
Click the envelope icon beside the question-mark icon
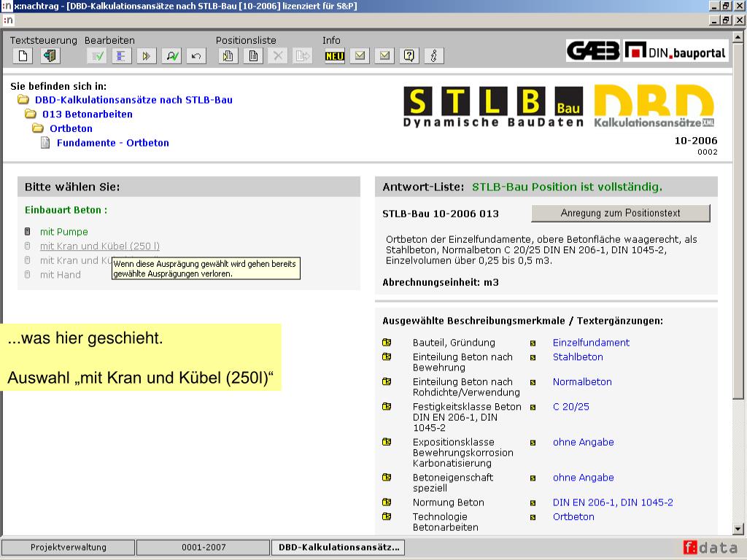point(384,56)
